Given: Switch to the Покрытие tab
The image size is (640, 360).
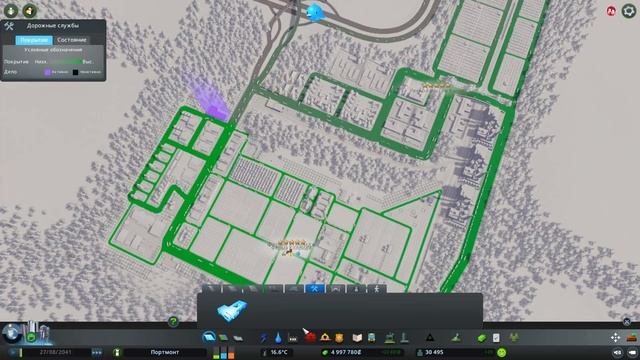Looking at the screenshot, I should [34, 40].
